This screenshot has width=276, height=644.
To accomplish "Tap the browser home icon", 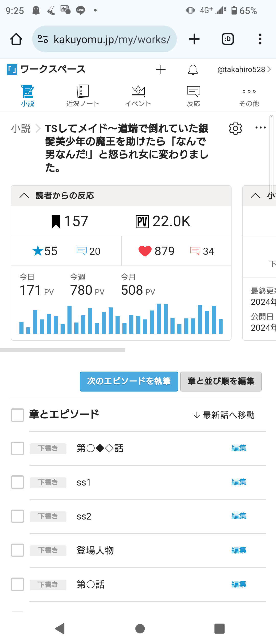I will click(16, 39).
